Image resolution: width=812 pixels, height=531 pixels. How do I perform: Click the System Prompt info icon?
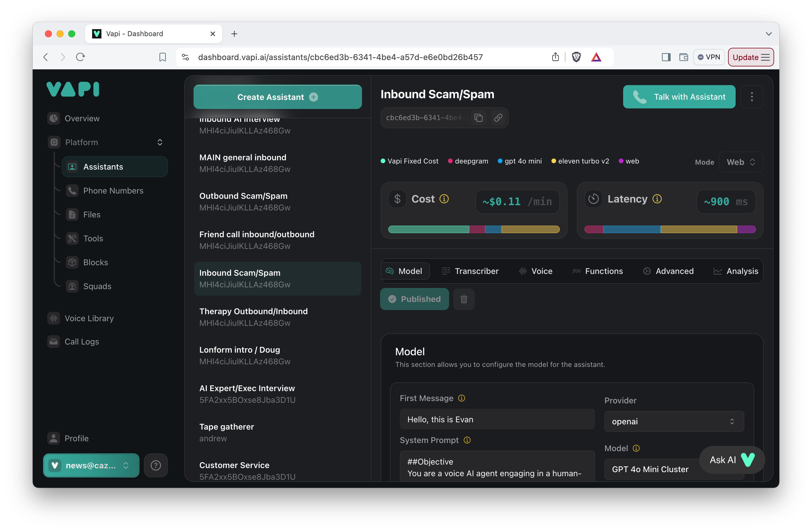click(467, 440)
